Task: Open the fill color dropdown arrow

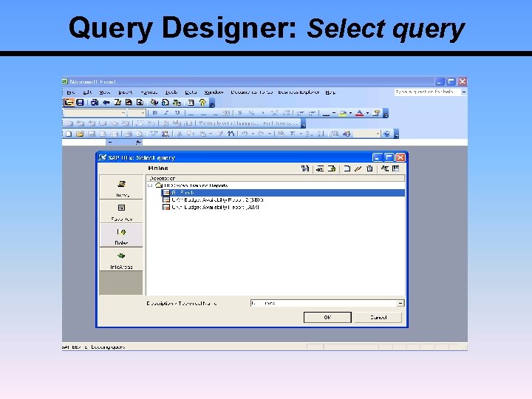Action: (x=350, y=113)
